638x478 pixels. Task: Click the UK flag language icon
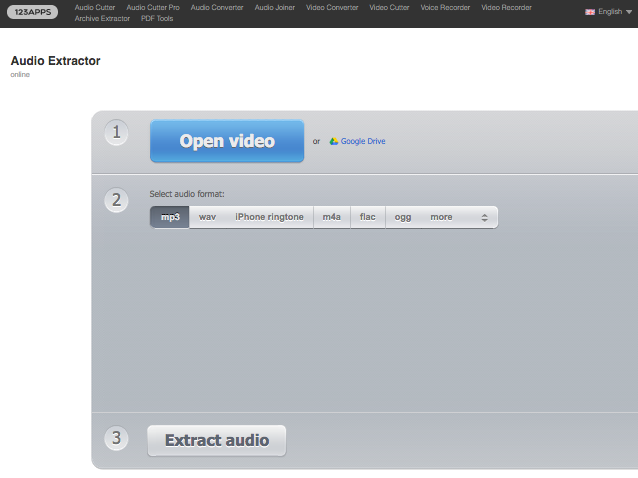(x=590, y=12)
